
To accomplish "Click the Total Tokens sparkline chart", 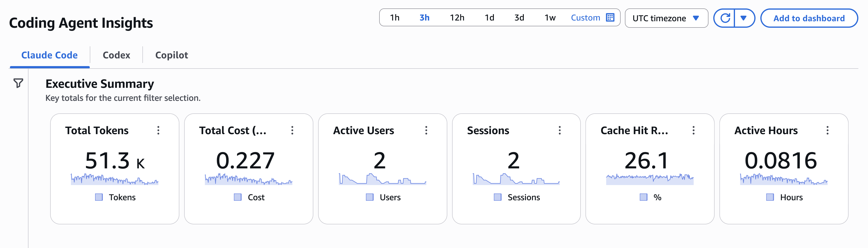I will click(115, 179).
